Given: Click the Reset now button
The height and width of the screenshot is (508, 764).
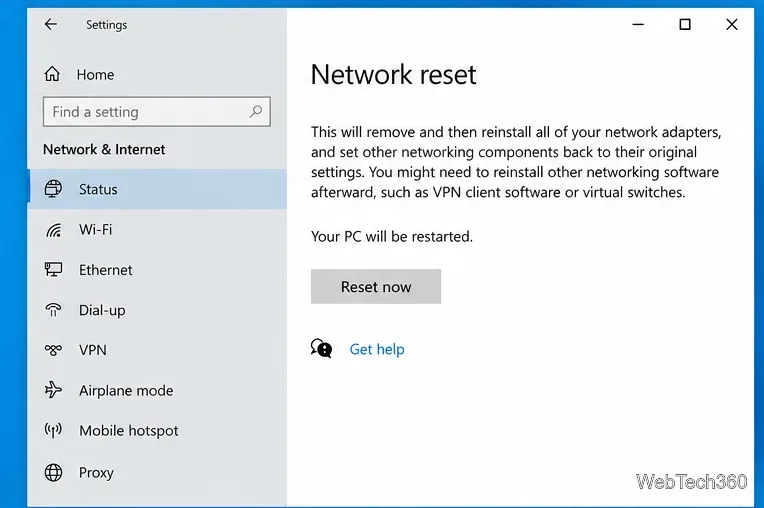Looking at the screenshot, I should click(376, 286).
